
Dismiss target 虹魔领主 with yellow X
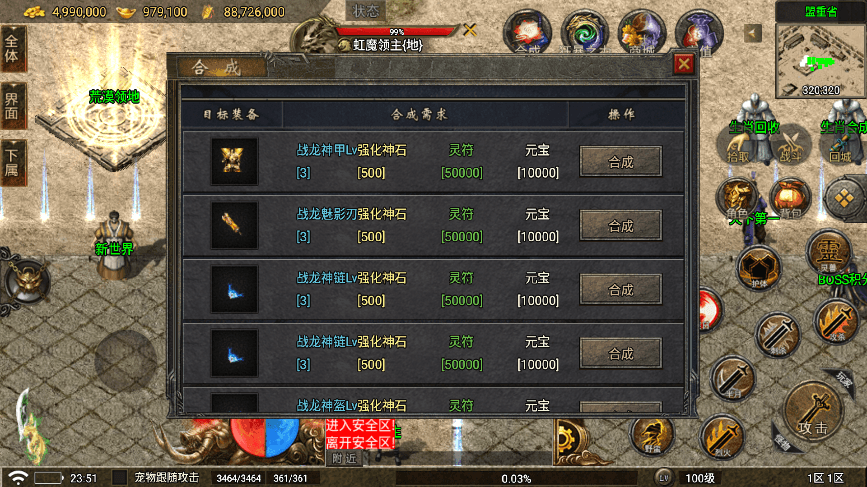(x=470, y=30)
